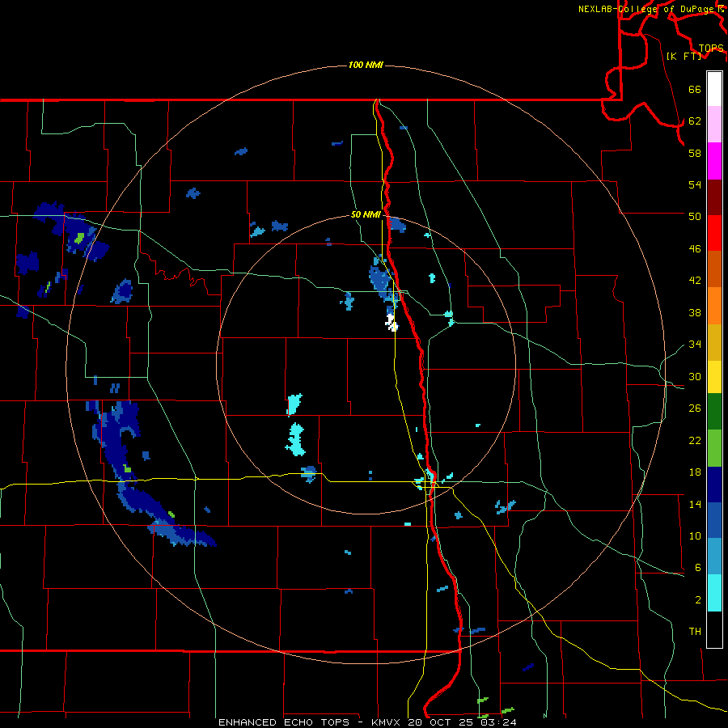Select the "14" legend value
This screenshot has height=728, width=728.
pos(695,504)
